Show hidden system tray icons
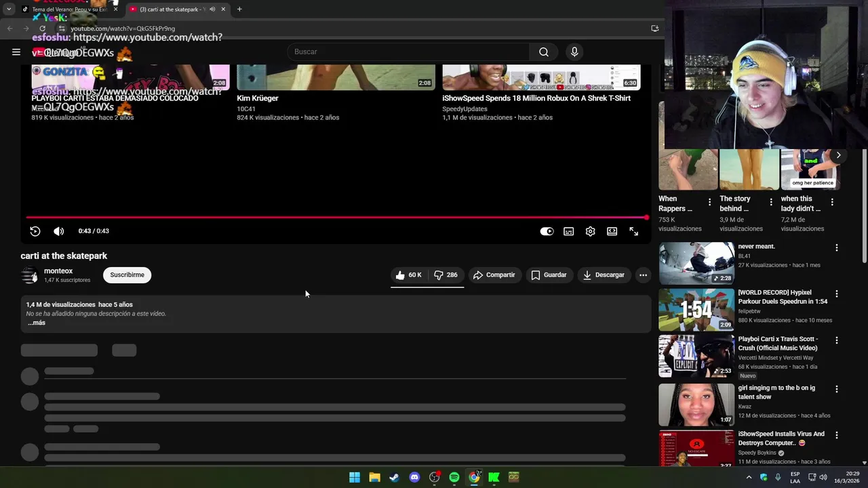Image resolution: width=868 pixels, height=488 pixels. click(x=749, y=477)
